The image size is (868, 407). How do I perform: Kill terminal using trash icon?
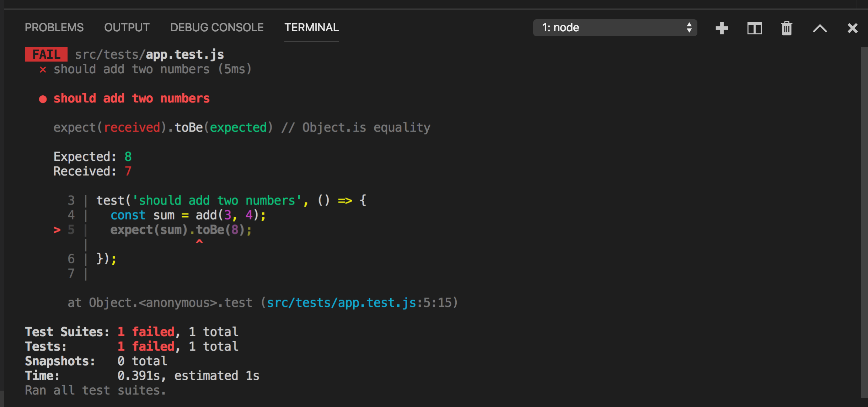(x=787, y=28)
